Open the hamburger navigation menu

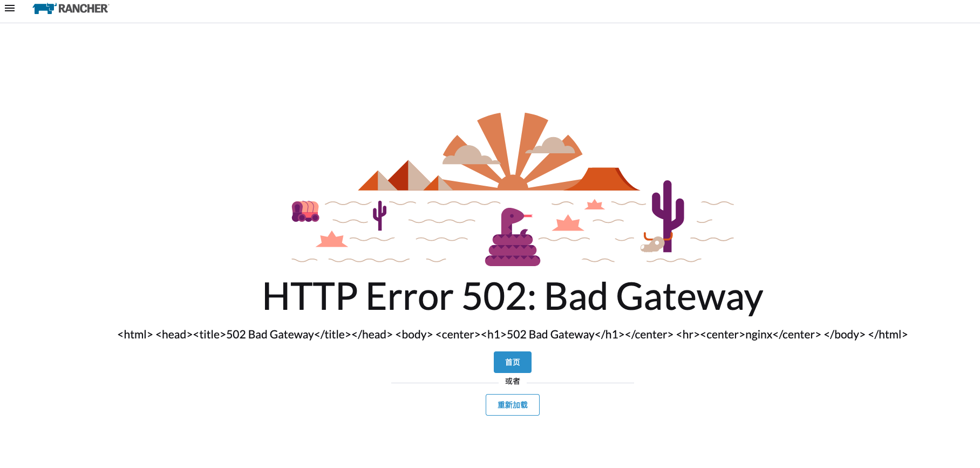coord(10,8)
